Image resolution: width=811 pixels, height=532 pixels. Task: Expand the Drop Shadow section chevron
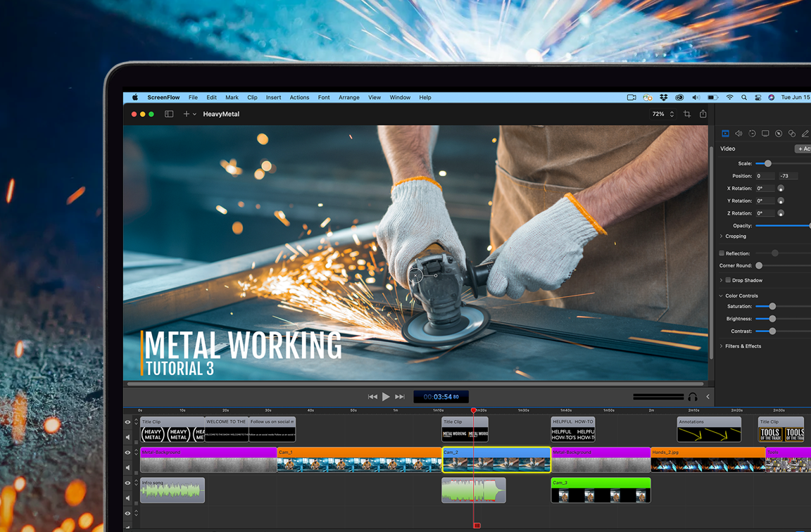coord(721,280)
